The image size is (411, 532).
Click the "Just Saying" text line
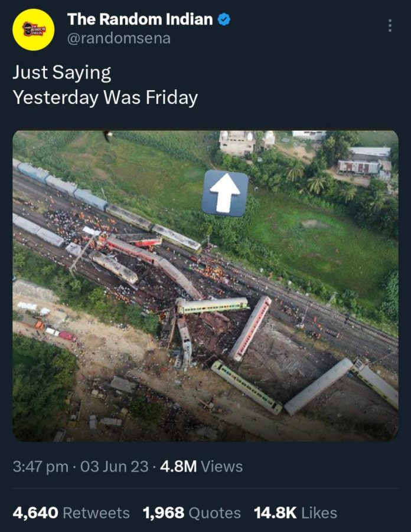coord(62,73)
